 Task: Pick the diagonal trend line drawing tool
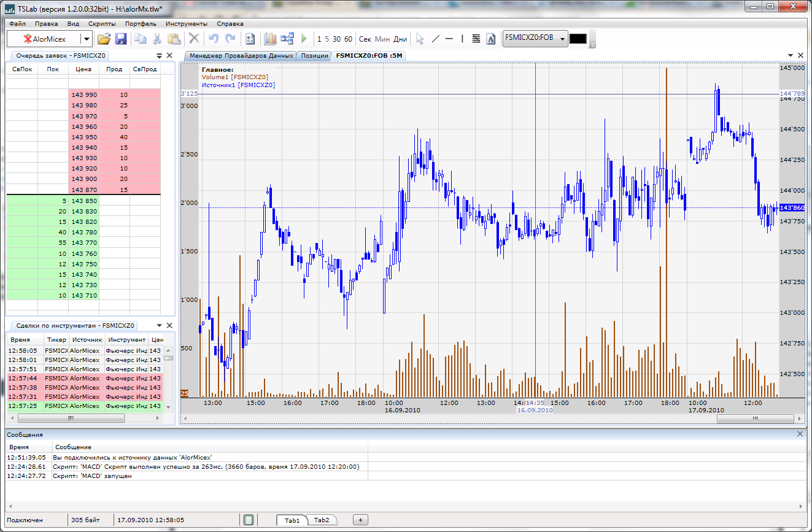tap(436, 39)
